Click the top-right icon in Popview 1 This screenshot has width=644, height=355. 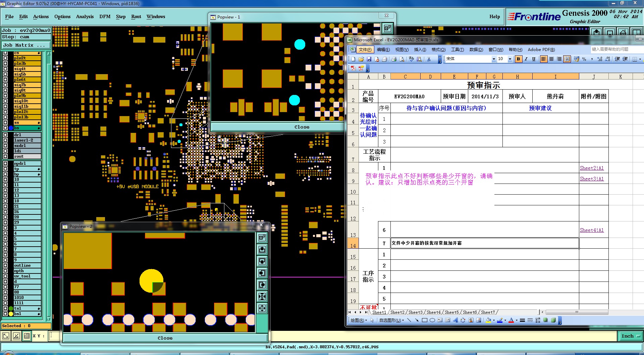click(x=387, y=29)
